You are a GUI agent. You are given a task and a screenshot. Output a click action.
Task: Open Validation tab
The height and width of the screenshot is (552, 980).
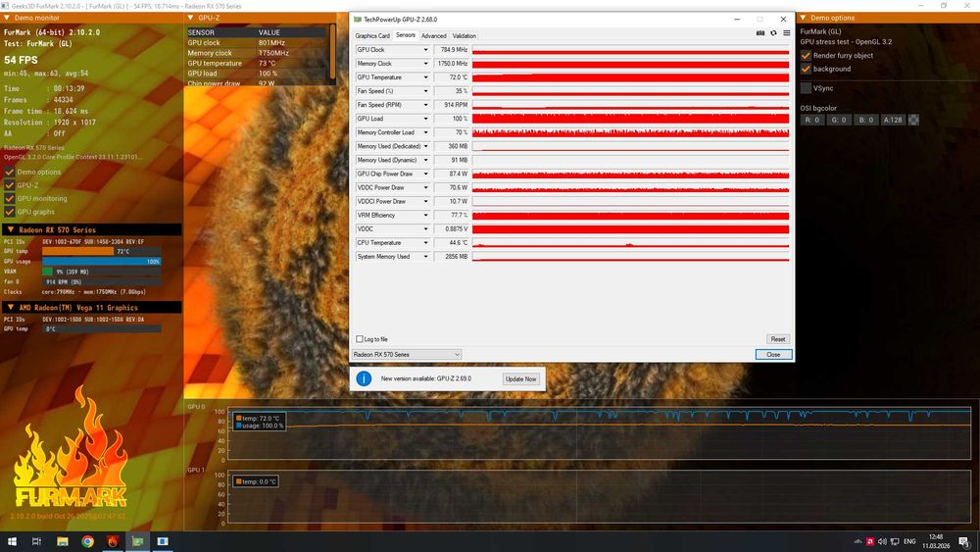[464, 36]
